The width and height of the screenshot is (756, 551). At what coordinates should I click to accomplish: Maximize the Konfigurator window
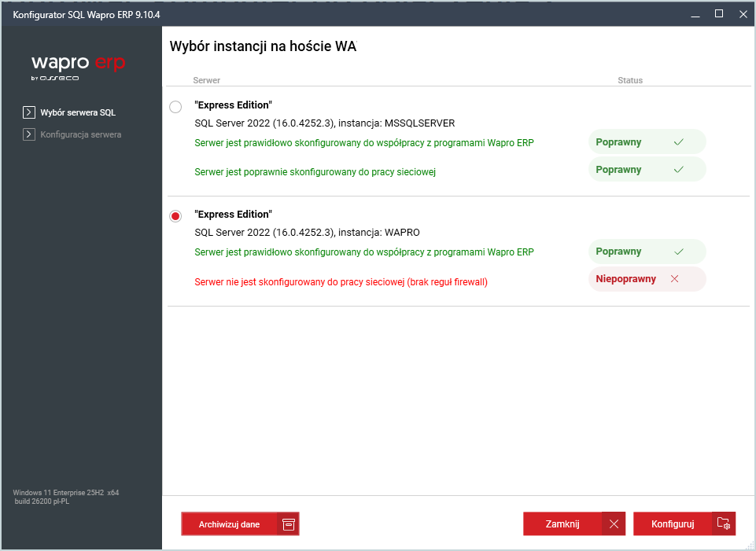pos(719,14)
